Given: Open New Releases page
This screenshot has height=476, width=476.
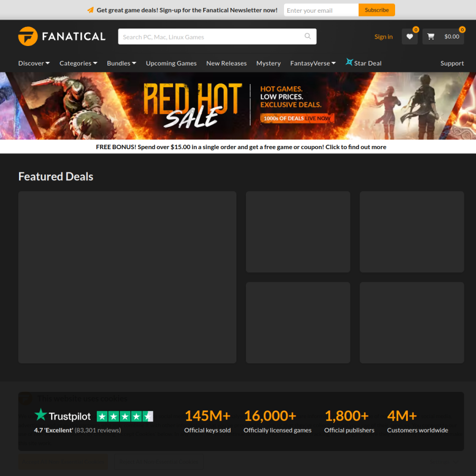Looking at the screenshot, I should pyautogui.click(x=226, y=63).
